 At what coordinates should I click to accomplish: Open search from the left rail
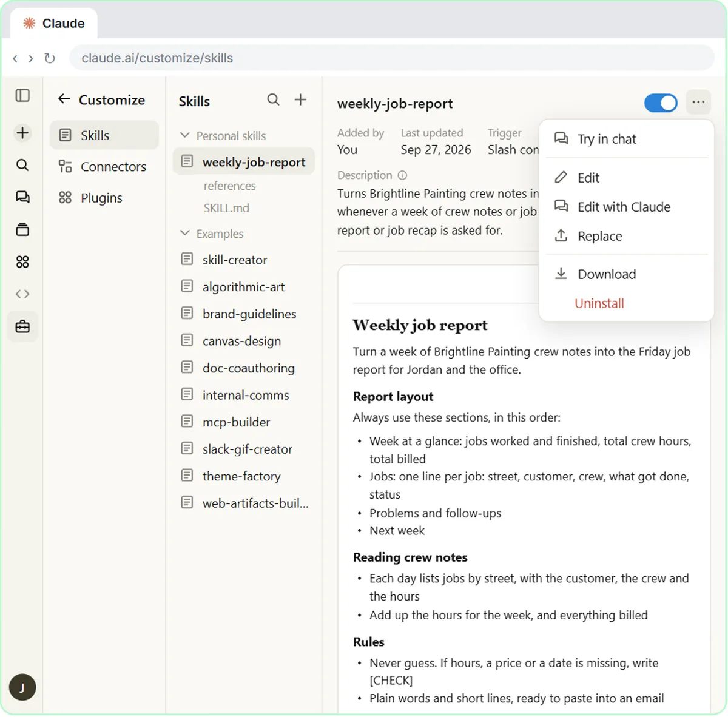click(22, 165)
